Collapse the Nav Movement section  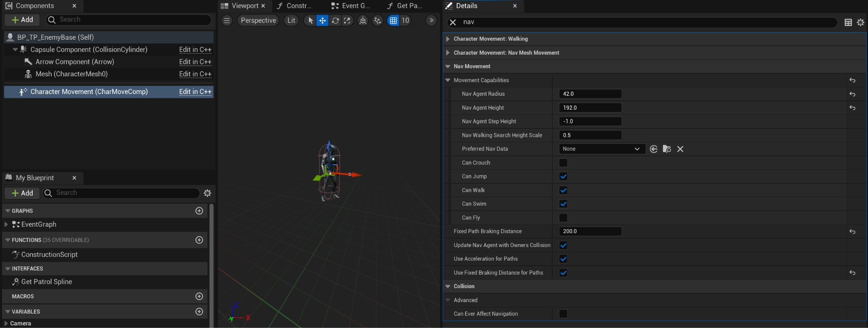(448, 67)
